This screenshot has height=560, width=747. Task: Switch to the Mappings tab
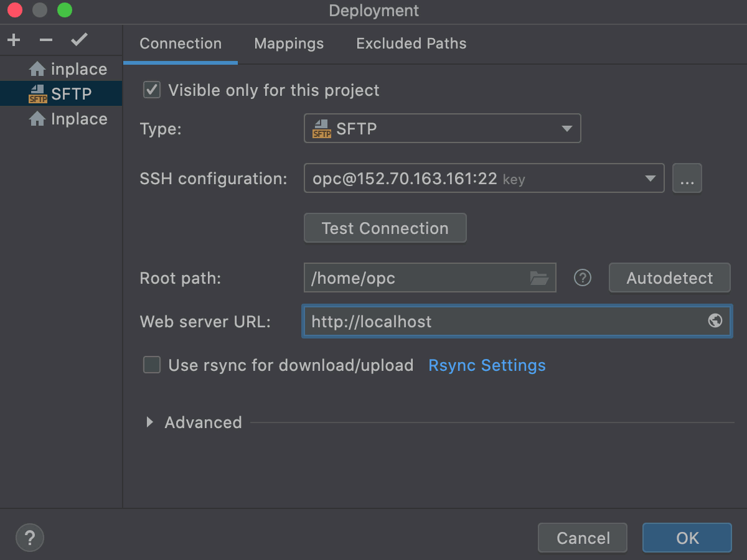[x=288, y=44]
